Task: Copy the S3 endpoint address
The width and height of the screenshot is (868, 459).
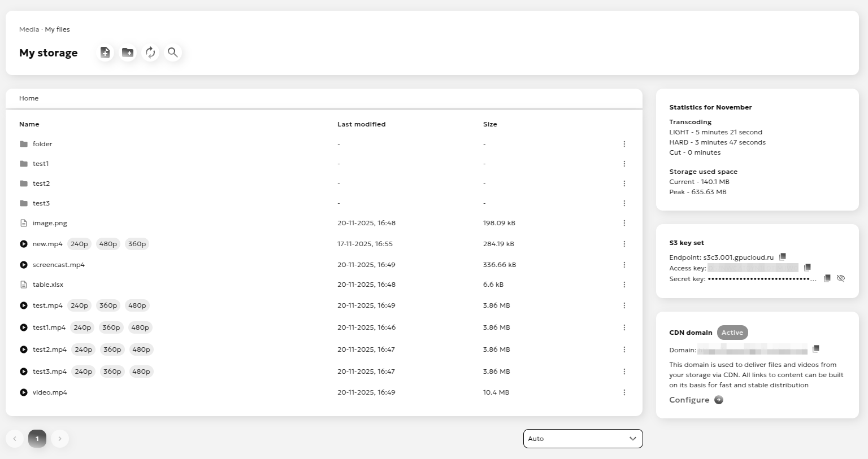Action: click(783, 257)
